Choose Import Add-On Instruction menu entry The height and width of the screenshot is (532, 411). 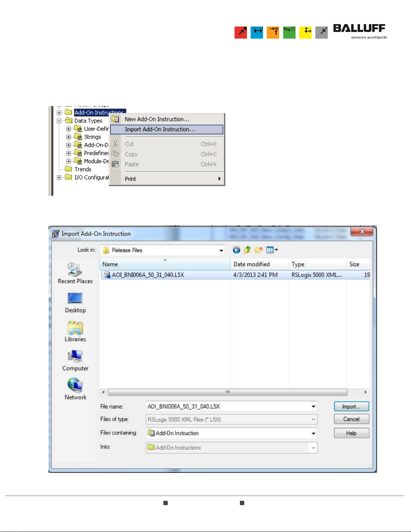click(160, 130)
